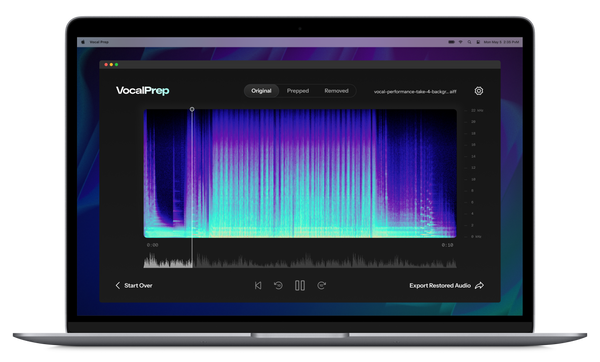Click the 0:10 end time label
The width and height of the screenshot is (600, 362).
pyautogui.click(x=447, y=245)
